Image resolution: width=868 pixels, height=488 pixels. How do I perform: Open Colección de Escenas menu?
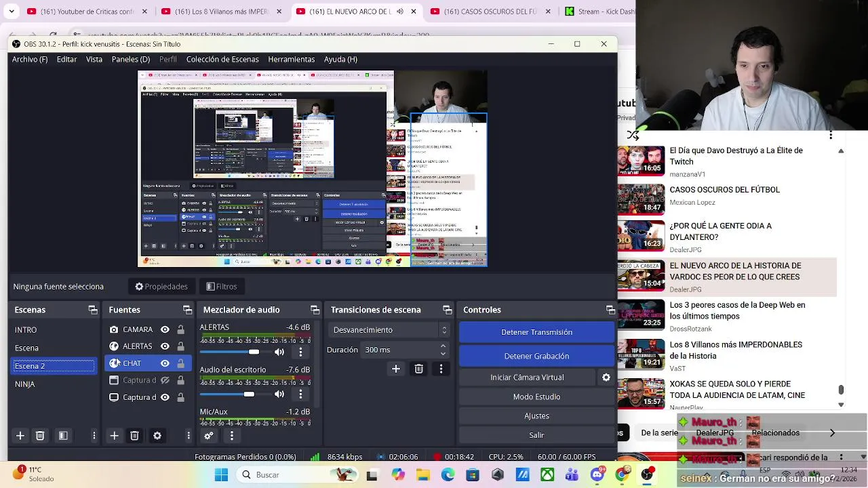(222, 59)
